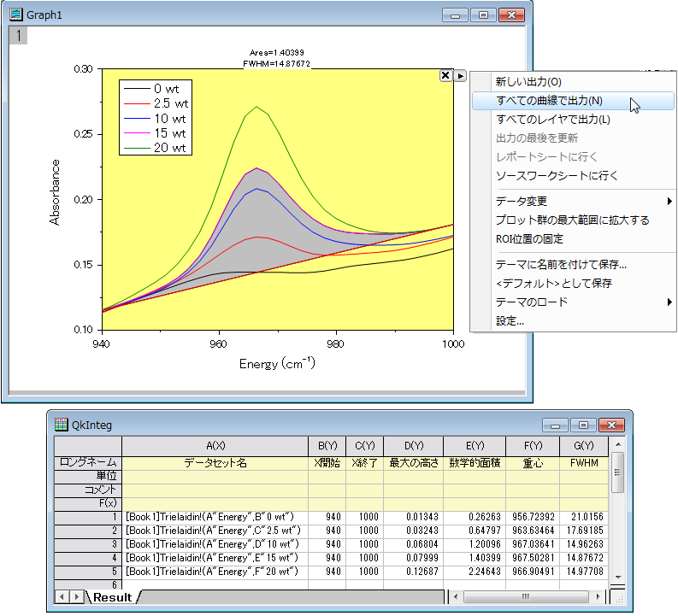Expand the テーマのロード submenu
The height and width of the screenshot is (616, 678).
click(573, 302)
